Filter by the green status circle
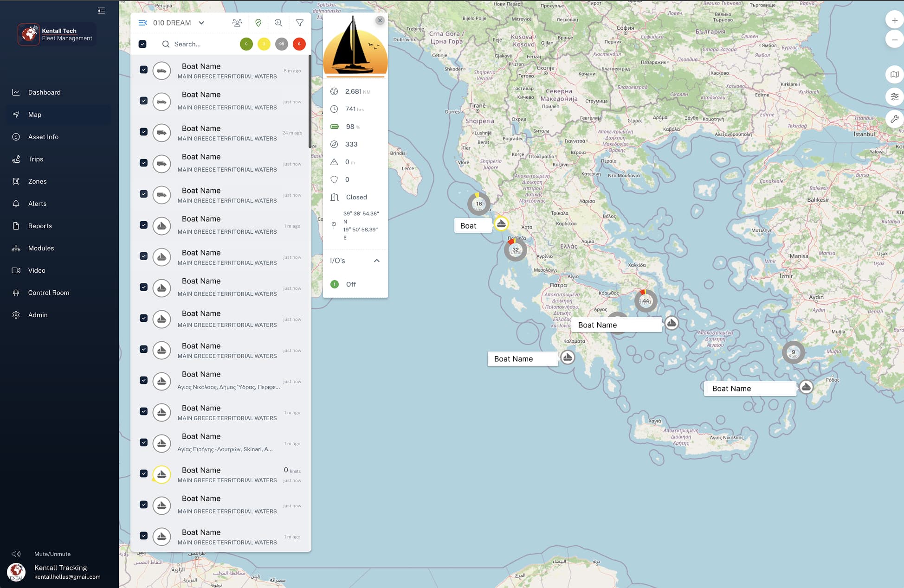Screen dimensions: 904x588 tap(246, 44)
